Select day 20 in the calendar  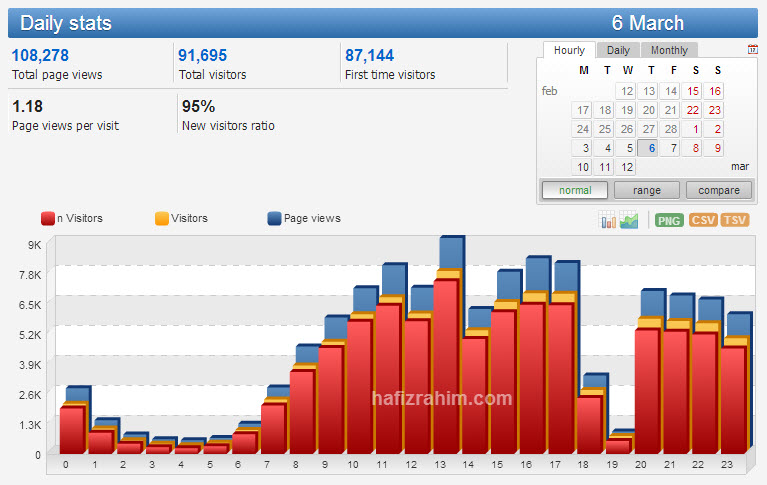(647, 110)
